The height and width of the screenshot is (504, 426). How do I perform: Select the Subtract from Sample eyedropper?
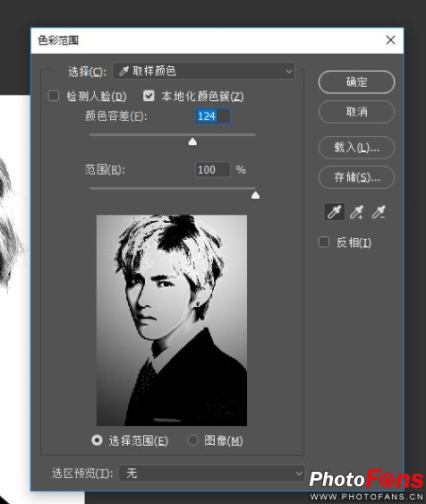[x=379, y=212]
